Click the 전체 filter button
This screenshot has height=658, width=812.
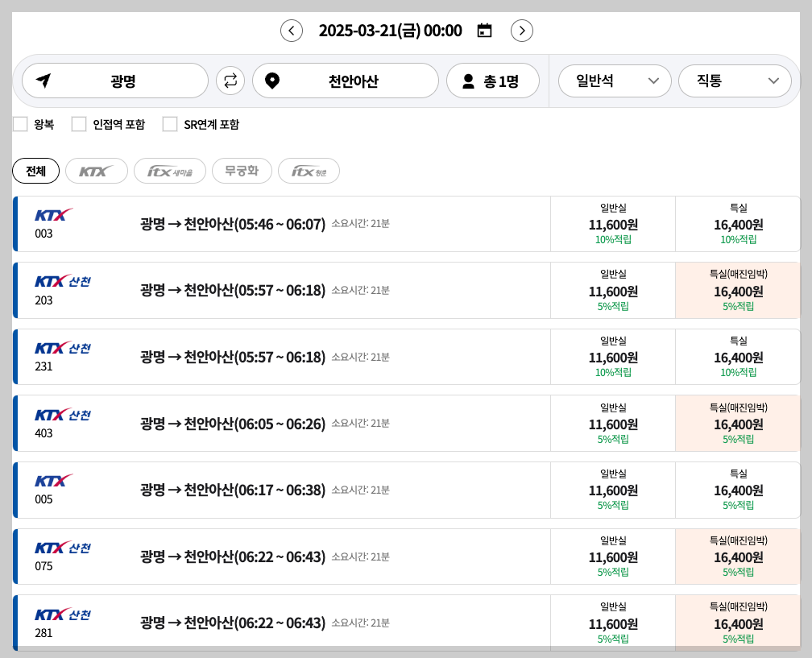click(x=35, y=170)
